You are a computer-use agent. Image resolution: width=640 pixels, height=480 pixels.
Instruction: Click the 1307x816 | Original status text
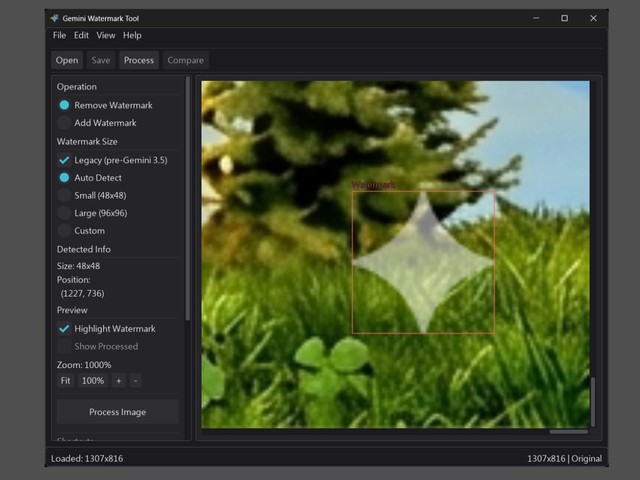pyautogui.click(x=564, y=459)
